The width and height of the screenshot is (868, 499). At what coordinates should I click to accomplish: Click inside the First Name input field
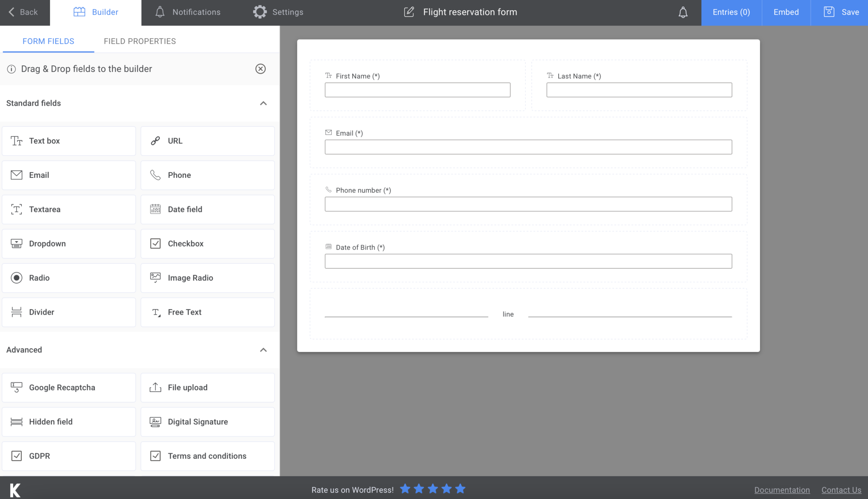(x=417, y=90)
